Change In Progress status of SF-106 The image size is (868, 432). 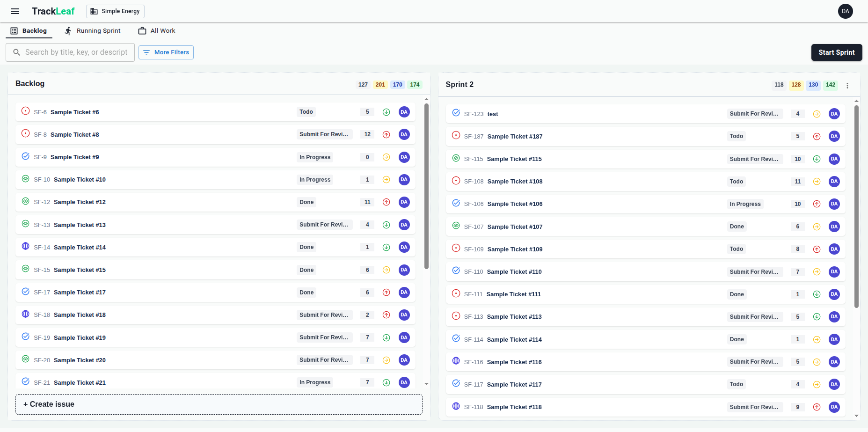(745, 204)
